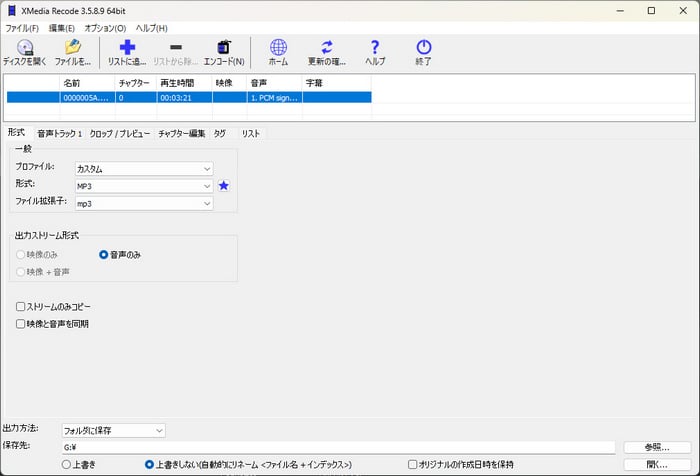Click the 名前 column header
700x476 pixels.
(87, 83)
